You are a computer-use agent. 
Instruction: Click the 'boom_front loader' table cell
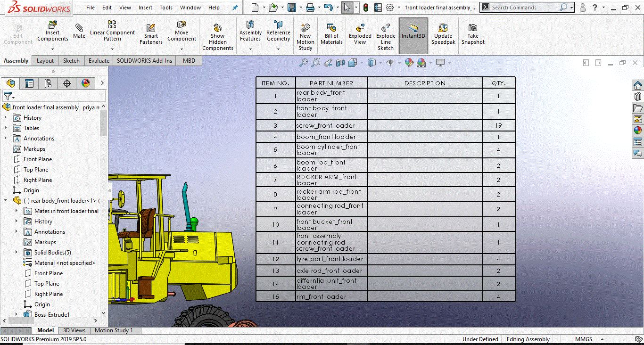tap(331, 137)
